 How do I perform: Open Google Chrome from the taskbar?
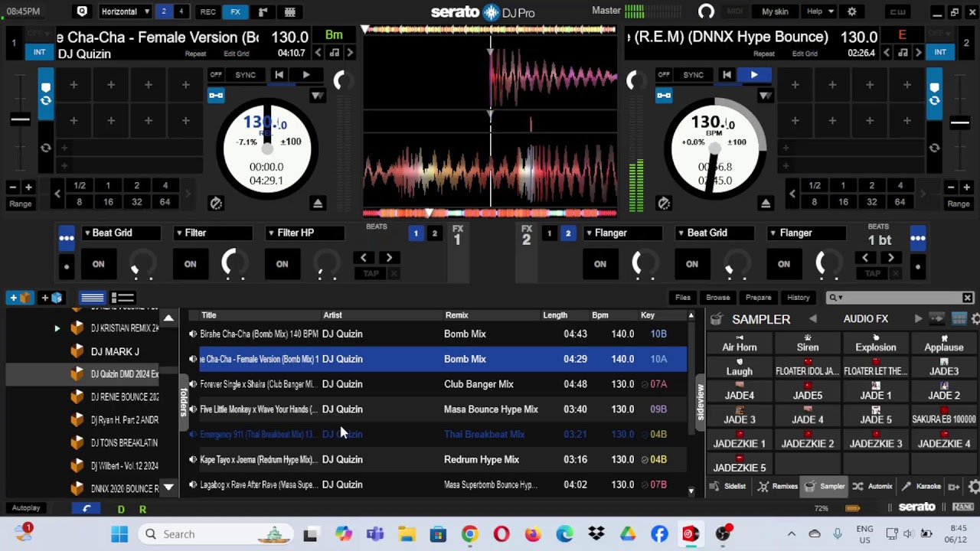[470, 534]
